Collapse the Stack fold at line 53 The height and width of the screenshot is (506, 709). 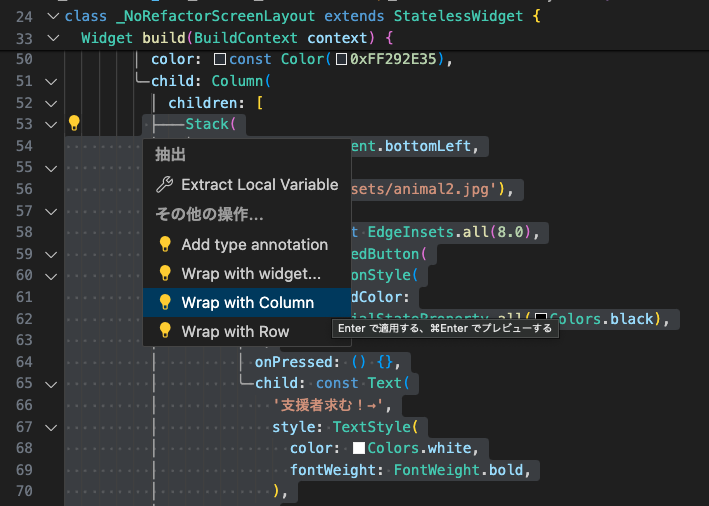pos(52,125)
